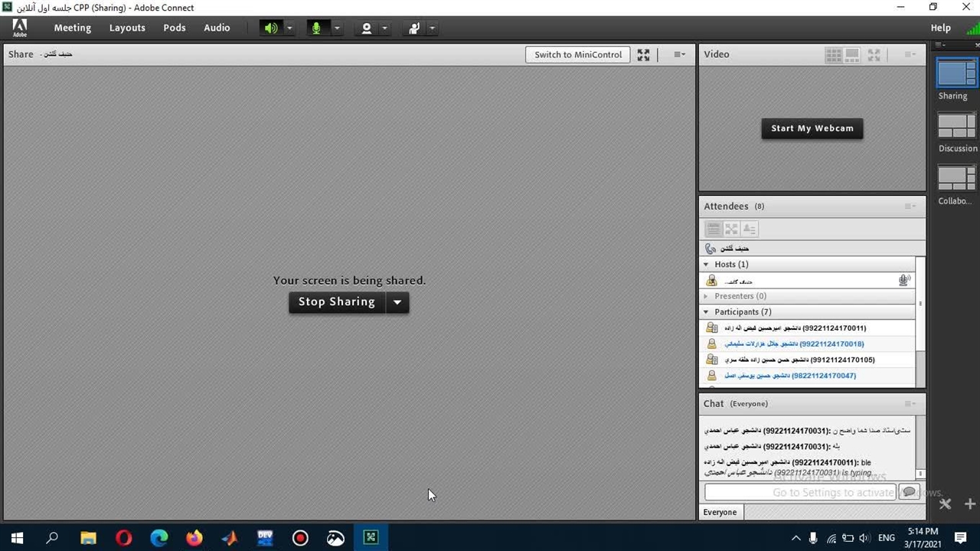Open the Share pod options menu icon
The image size is (980, 551).
click(679, 54)
